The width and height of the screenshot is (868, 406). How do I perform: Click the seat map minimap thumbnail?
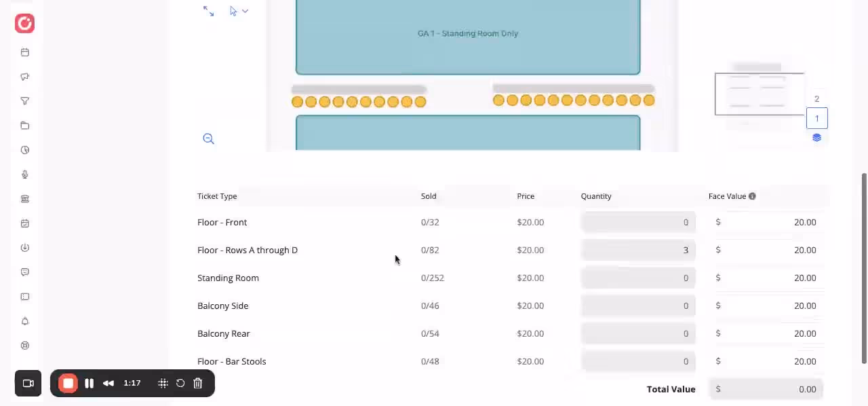click(759, 94)
